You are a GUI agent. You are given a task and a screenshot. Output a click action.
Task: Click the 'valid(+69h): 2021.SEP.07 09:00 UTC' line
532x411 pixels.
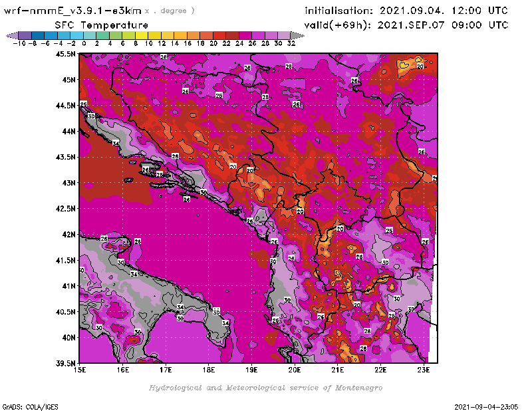(406, 25)
